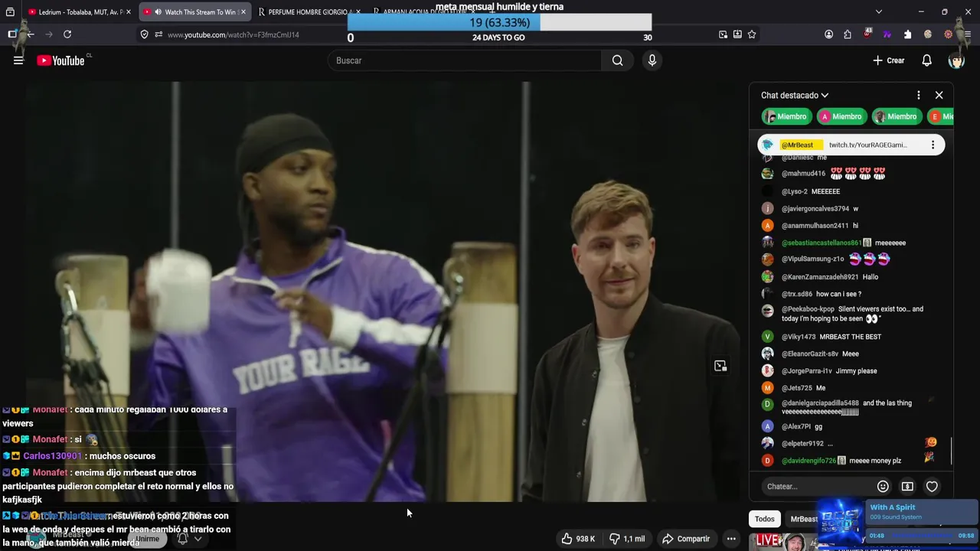The width and height of the screenshot is (980, 551).
Task: Open the 7TV extension icon
Action: [887, 34]
